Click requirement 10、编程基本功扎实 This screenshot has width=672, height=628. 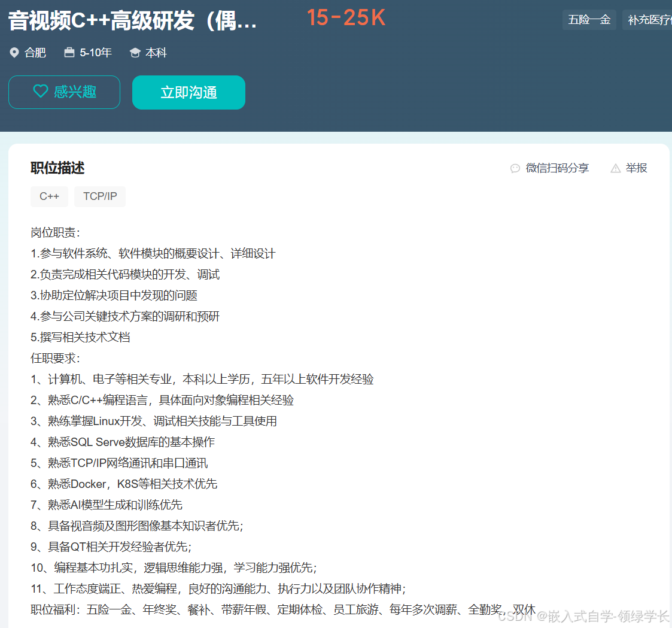click(x=174, y=568)
